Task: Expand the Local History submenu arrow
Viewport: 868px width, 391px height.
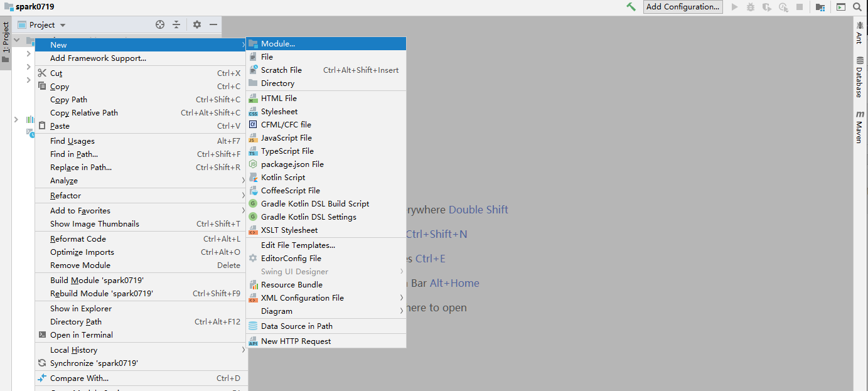Action: [x=243, y=350]
